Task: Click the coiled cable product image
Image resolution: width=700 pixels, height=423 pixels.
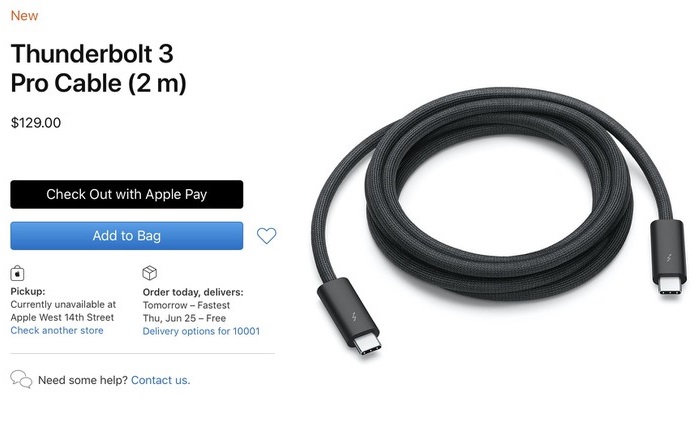Action: coord(498,219)
